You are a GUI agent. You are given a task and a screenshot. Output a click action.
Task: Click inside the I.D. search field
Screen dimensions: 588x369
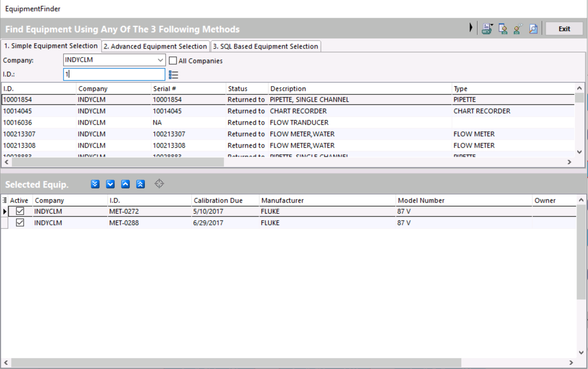coord(114,74)
